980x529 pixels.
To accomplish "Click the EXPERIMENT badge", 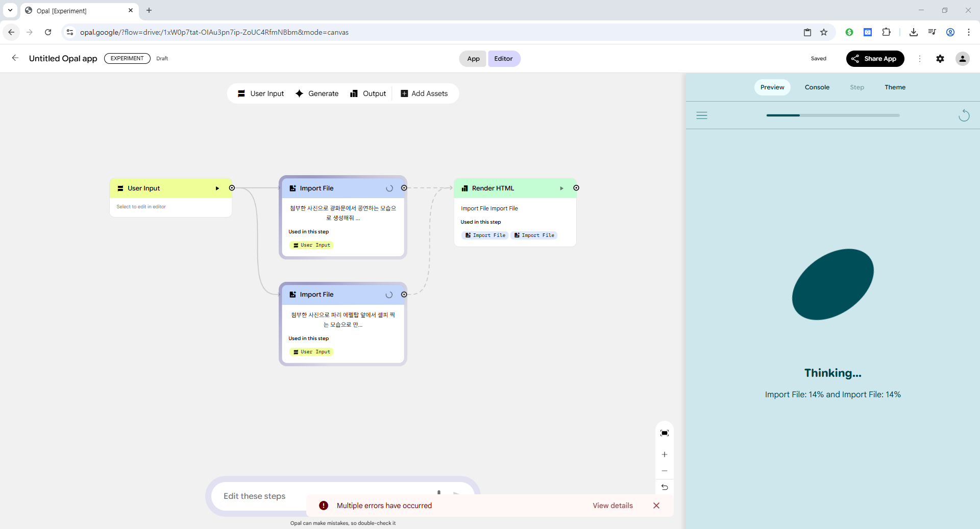I will point(127,58).
